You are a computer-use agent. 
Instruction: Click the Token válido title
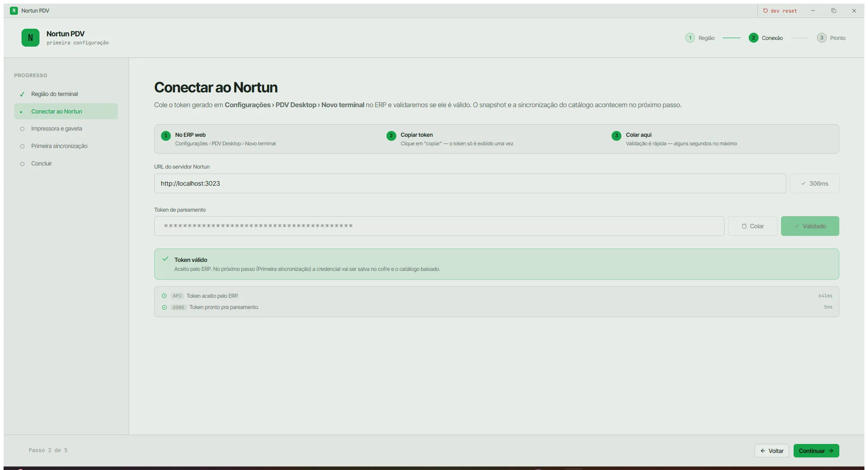tap(191, 260)
